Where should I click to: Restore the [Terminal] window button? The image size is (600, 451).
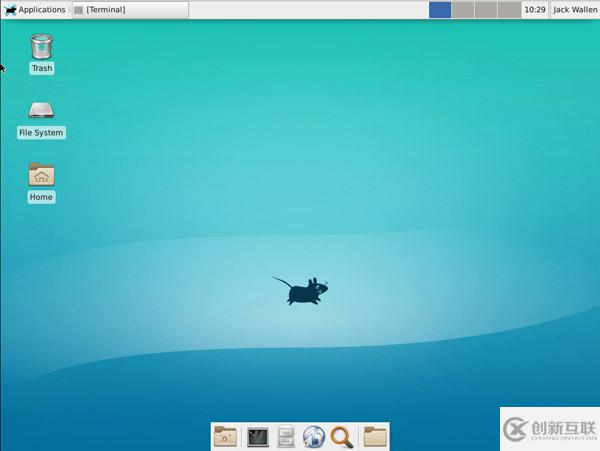coord(130,10)
